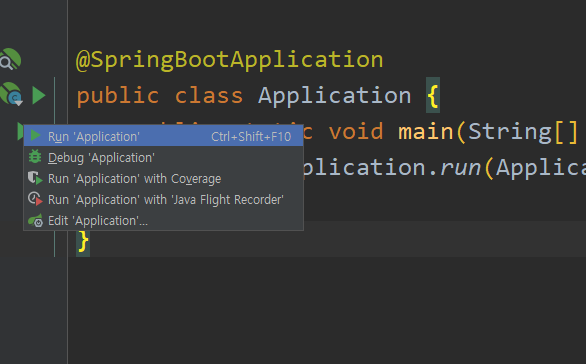Click the green play icon in Run entry

tap(36, 135)
